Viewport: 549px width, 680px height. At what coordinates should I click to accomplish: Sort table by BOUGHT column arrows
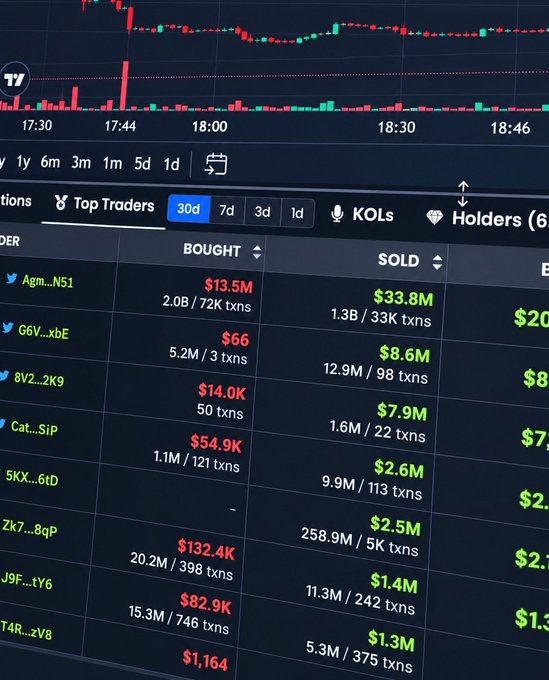click(257, 252)
